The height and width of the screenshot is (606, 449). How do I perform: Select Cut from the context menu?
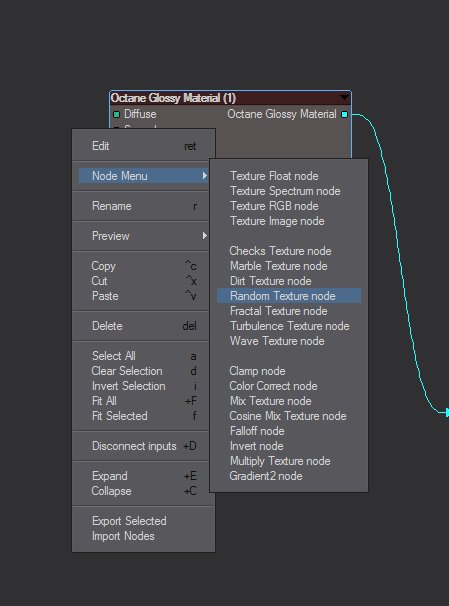[143, 281]
